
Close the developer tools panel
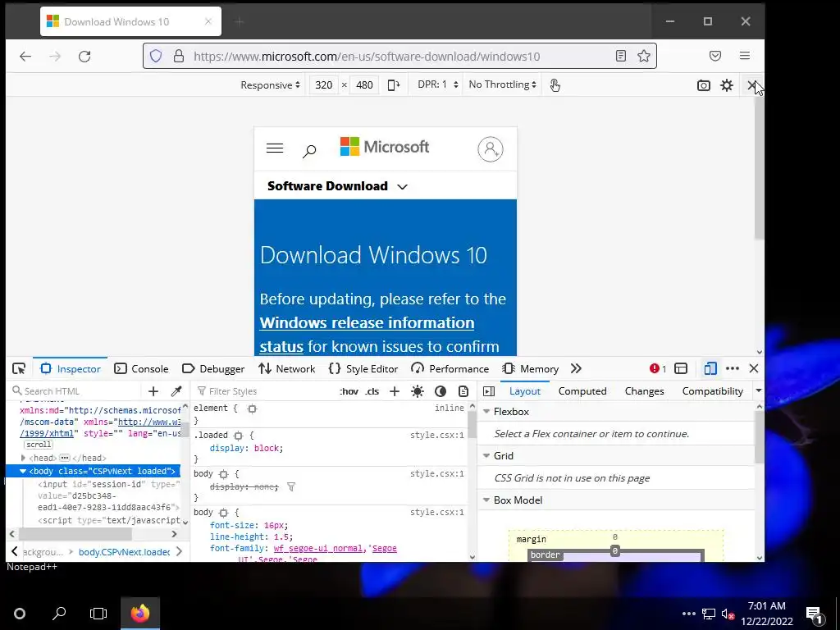[x=754, y=368]
